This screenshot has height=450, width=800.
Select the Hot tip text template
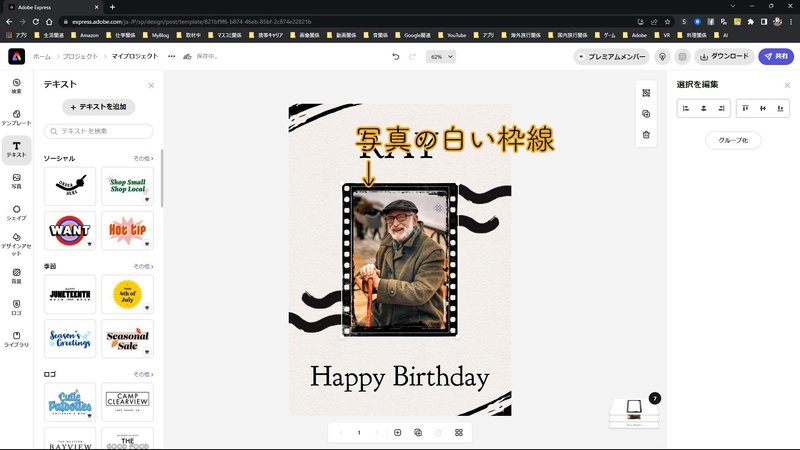(x=128, y=231)
